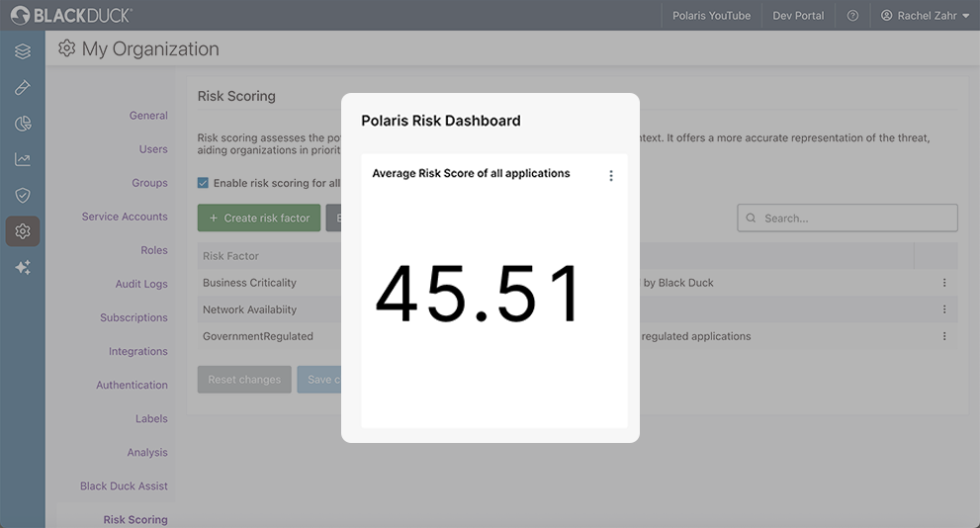
Task: Open the Service Accounts section
Action: tap(125, 217)
